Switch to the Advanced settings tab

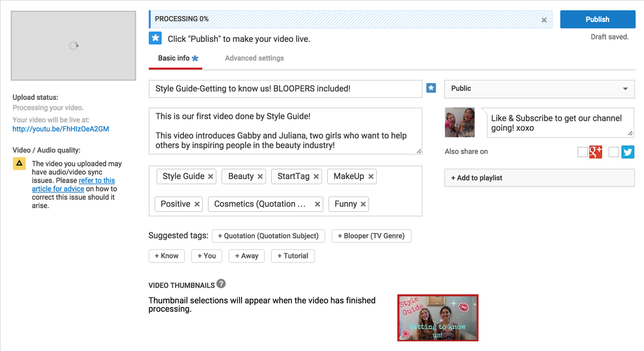[x=254, y=57]
